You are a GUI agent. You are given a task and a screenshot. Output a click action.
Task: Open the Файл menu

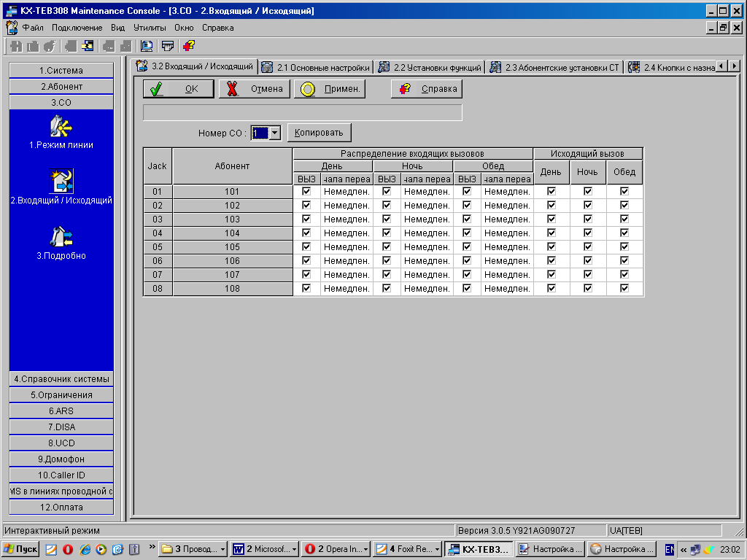(33, 28)
